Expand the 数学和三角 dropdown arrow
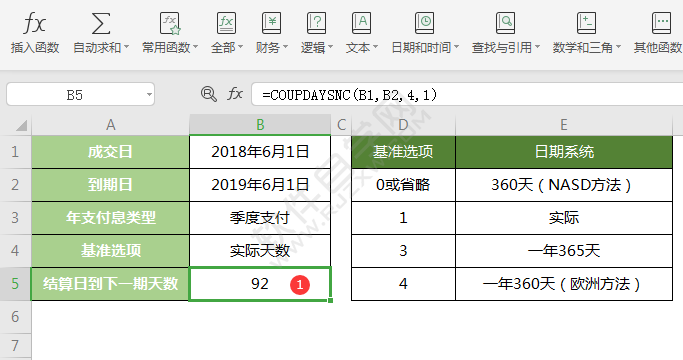The height and width of the screenshot is (360, 683). tap(618, 47)
